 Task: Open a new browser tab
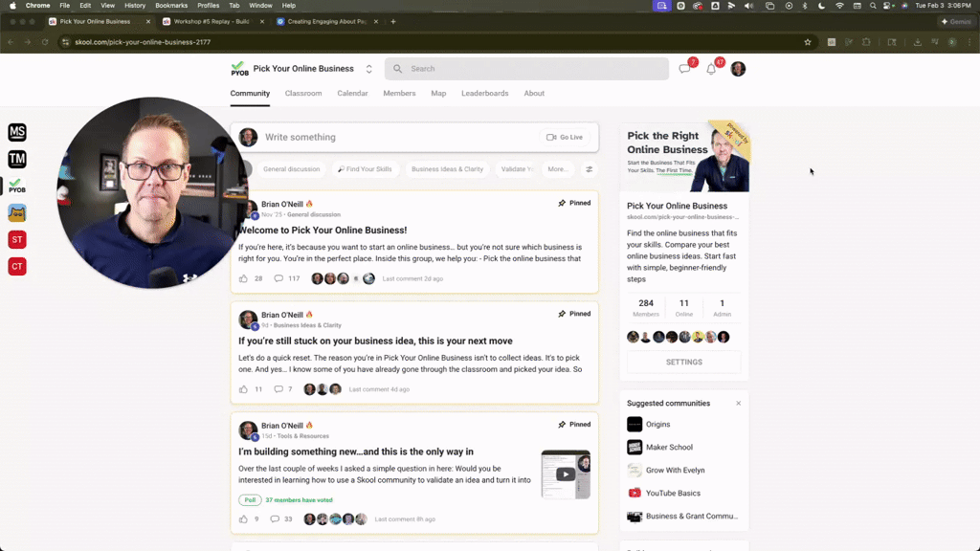393,21
